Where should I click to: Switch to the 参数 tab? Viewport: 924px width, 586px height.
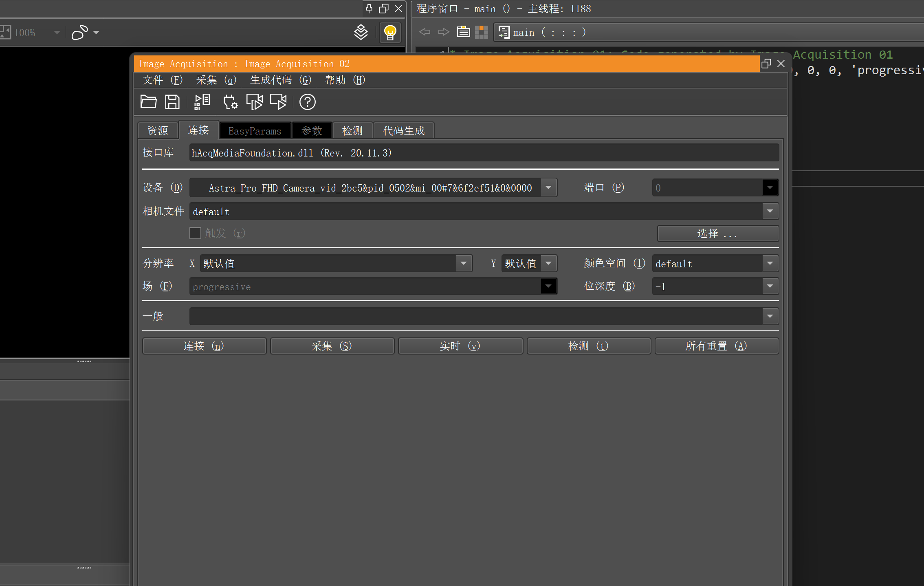(312, 131)
